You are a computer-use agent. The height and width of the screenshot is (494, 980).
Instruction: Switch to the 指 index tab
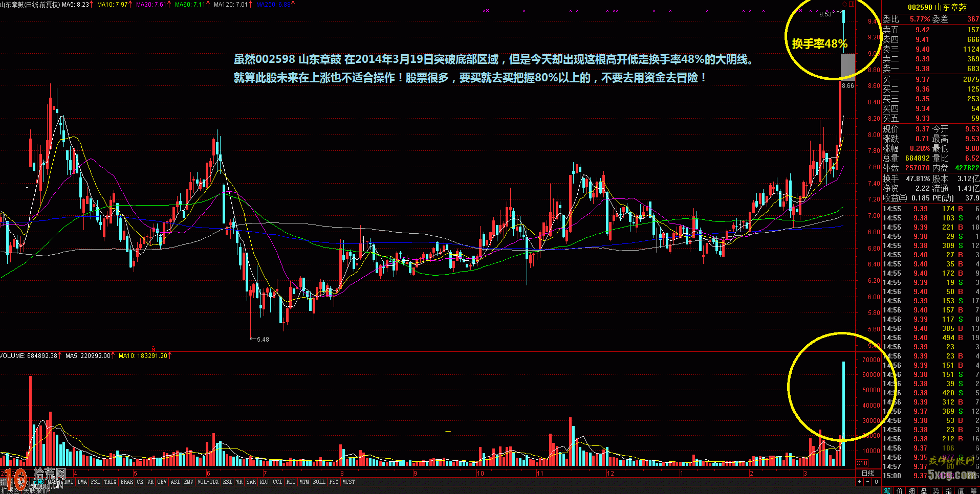click(x=948, y=490)
